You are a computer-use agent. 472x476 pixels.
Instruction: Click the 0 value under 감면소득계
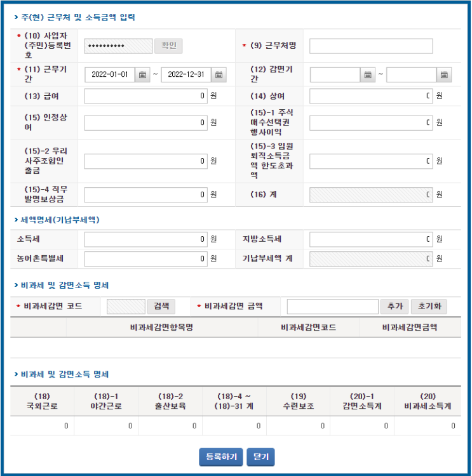pos(386,426)
